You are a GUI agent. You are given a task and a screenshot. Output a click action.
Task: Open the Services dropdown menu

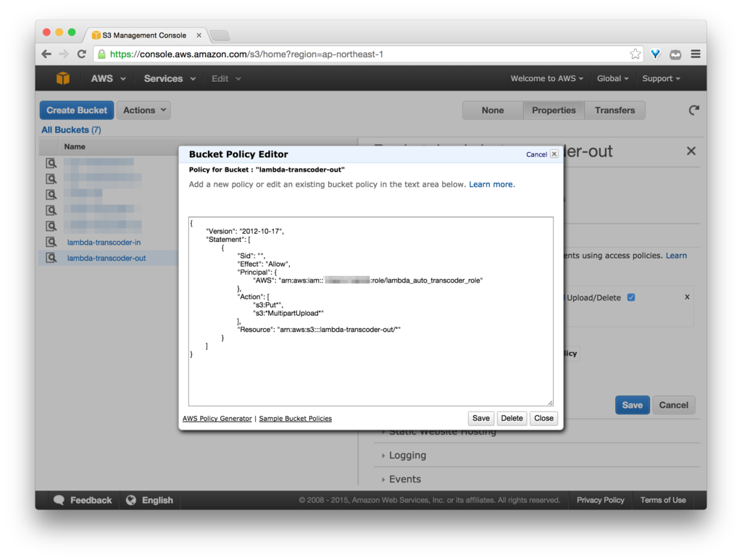[170, 78]
